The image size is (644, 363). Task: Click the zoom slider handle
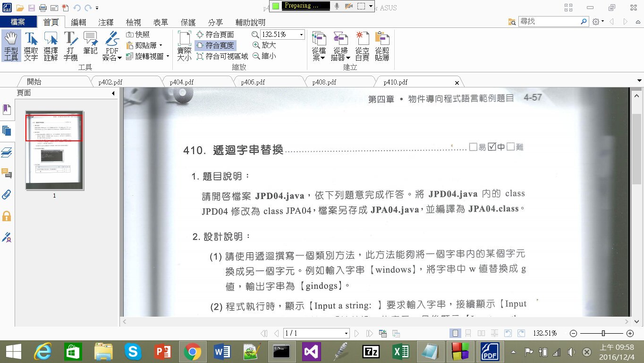click(603, 333)
